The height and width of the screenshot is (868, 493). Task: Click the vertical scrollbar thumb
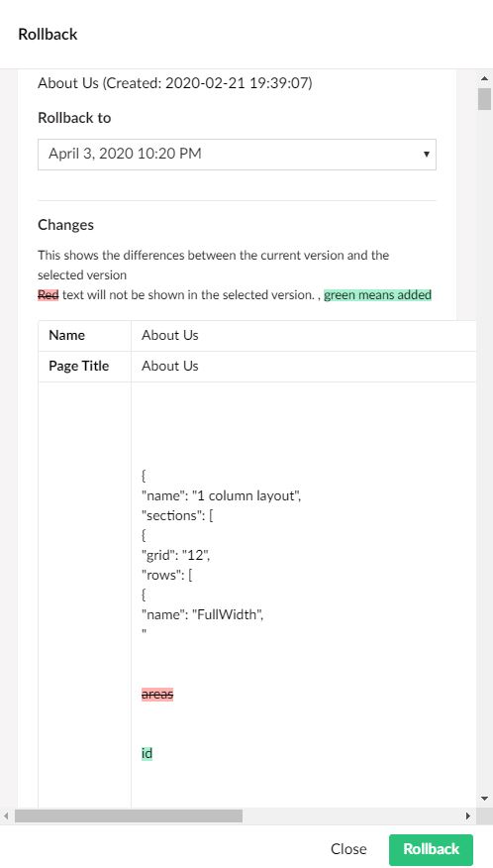[485, 99]
